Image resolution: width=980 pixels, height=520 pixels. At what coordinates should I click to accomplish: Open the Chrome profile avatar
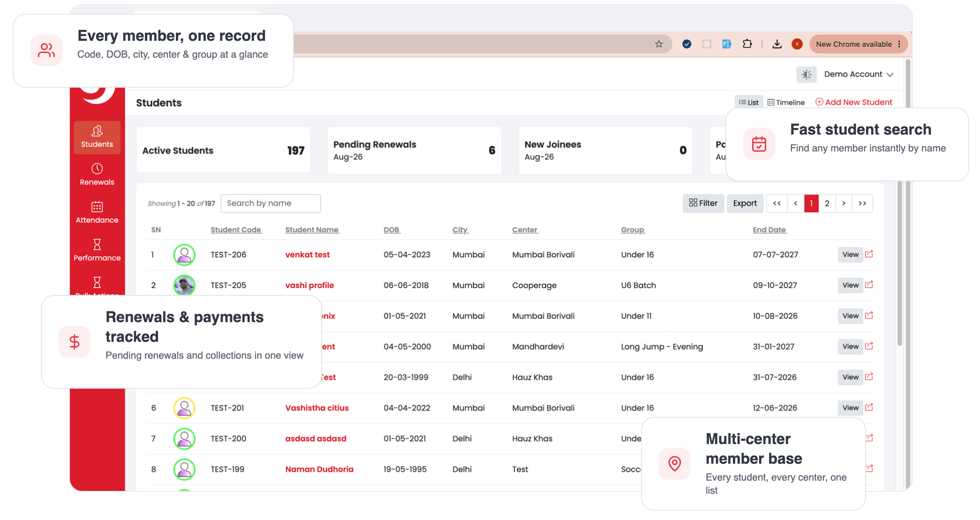(x=797, y=44)
